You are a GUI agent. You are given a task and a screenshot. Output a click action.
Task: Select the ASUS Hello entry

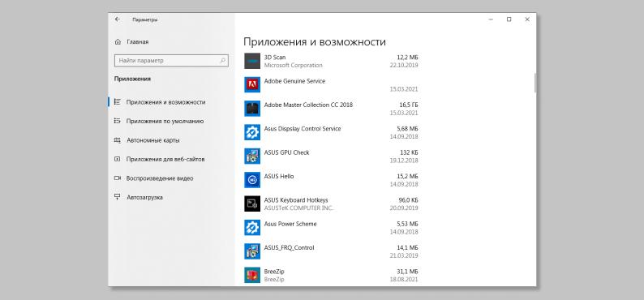coord(279,177)
